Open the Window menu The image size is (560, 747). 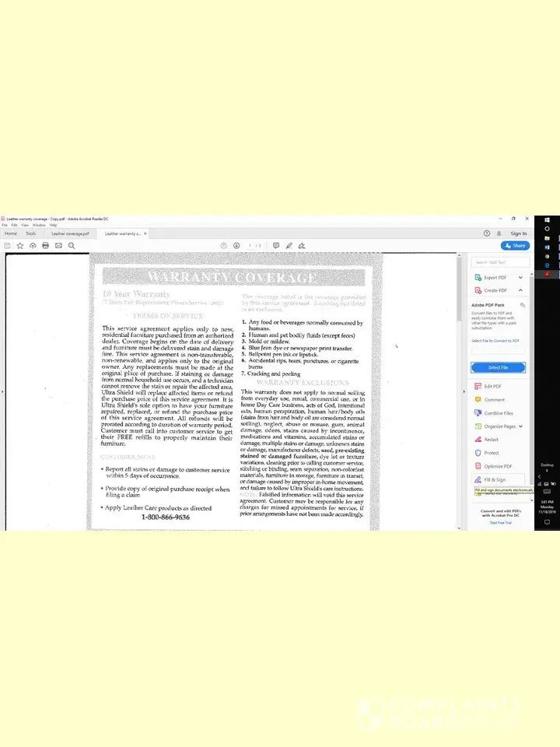(39, 225)
